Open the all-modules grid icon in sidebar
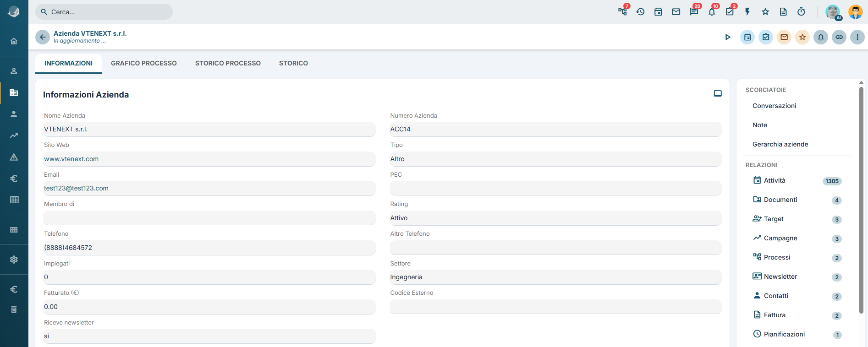This screenshot has width=868, height=347. pyautogui.click(x=14, y=230)
